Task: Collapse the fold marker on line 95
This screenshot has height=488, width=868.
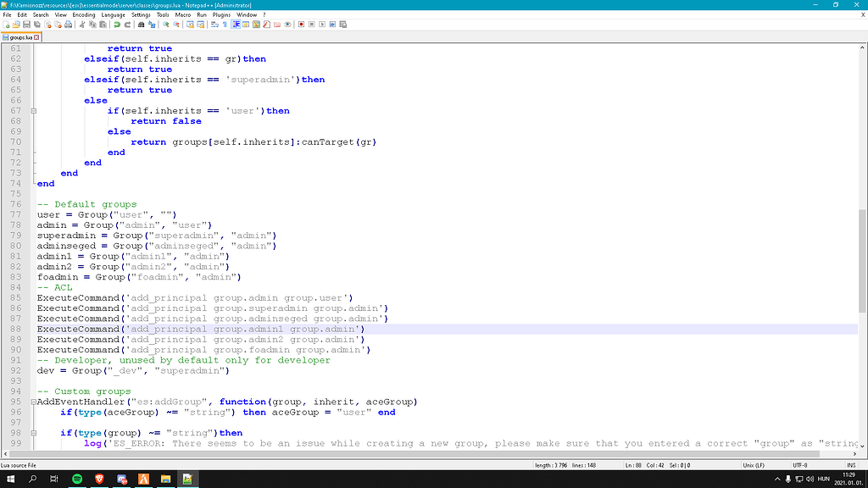Action: pyautogui.click(x=33, y=402)
